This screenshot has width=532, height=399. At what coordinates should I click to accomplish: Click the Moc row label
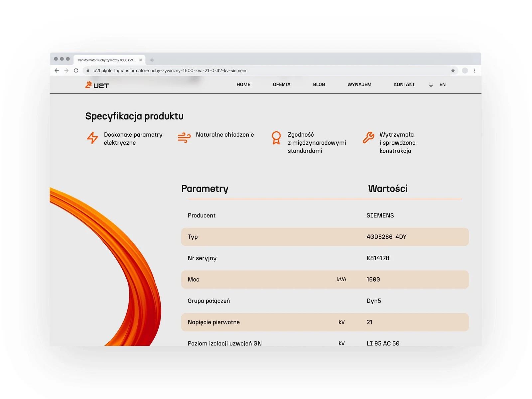coord(194,279)
